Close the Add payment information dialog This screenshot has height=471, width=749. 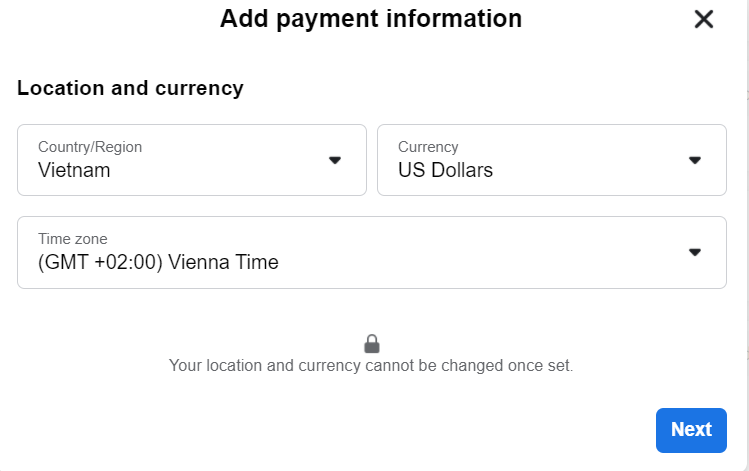pyautogui.click(x=704, y=19)
